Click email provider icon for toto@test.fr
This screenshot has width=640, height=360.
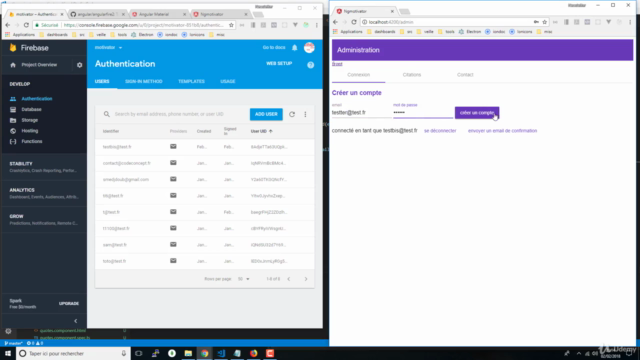click(173, 261)
